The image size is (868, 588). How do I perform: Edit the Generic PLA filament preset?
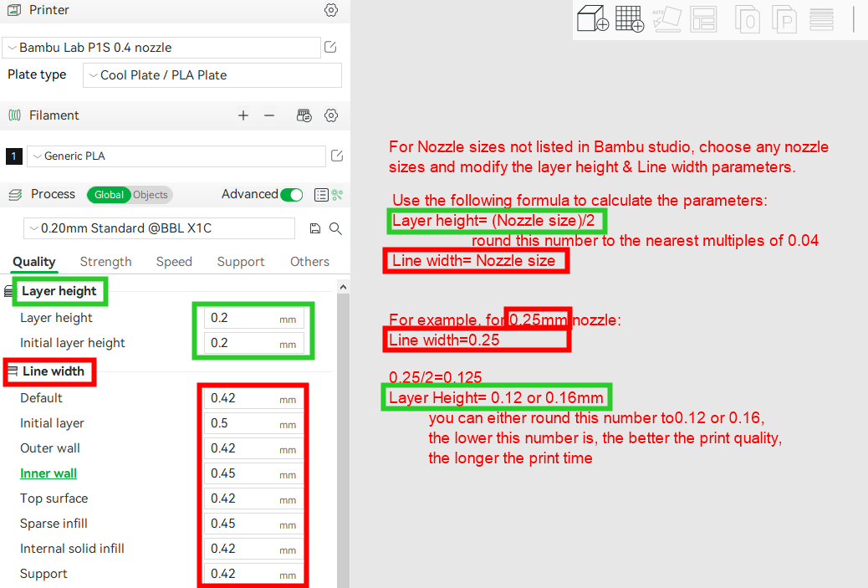(337, 156)
